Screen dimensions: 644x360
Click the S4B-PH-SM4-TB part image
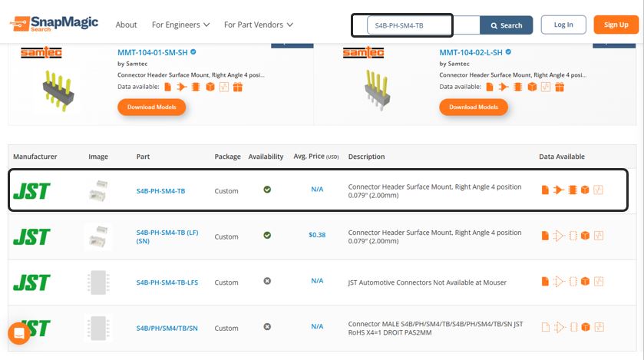pos(98,190)
